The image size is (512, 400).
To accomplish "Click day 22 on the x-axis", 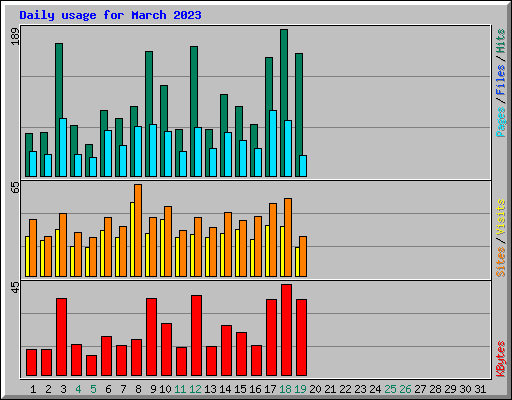I will click(x=345, y=389).
